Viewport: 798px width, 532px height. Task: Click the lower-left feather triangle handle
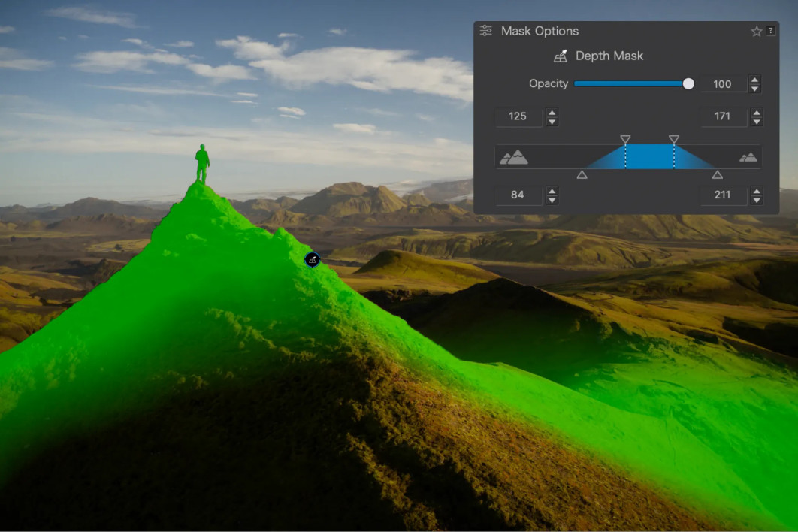pyautogui.click(x=582, y=174)
